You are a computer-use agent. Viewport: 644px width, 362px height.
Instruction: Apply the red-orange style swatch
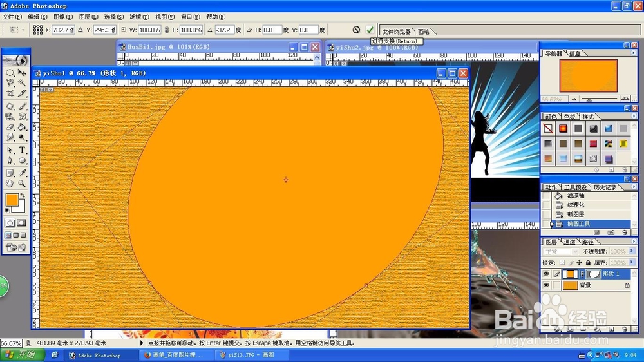563,129
